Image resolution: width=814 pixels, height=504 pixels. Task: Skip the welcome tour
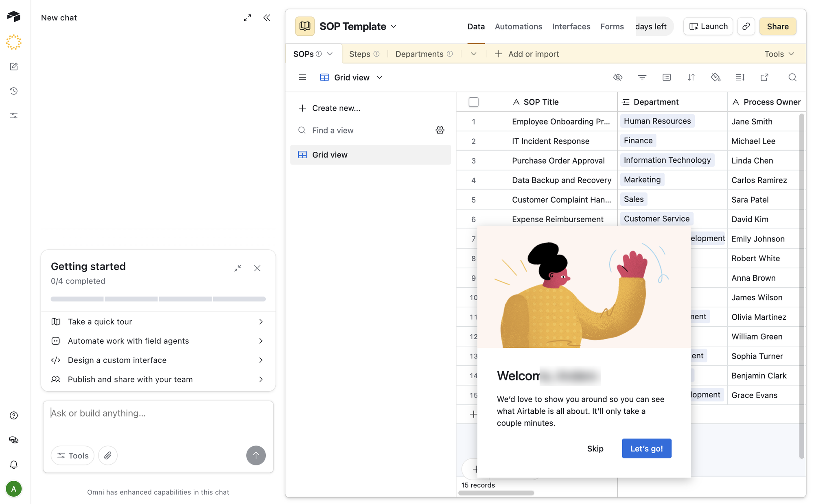[595, 448]
